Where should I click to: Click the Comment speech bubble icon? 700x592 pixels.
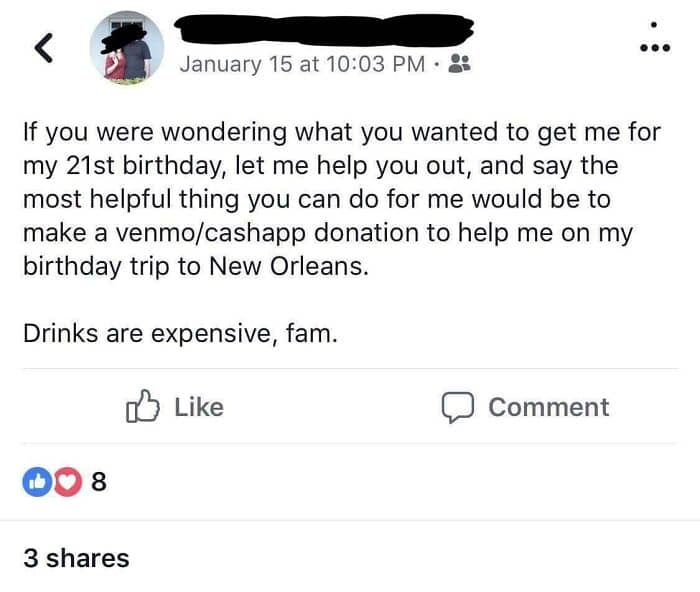click(x=457, y=407)
